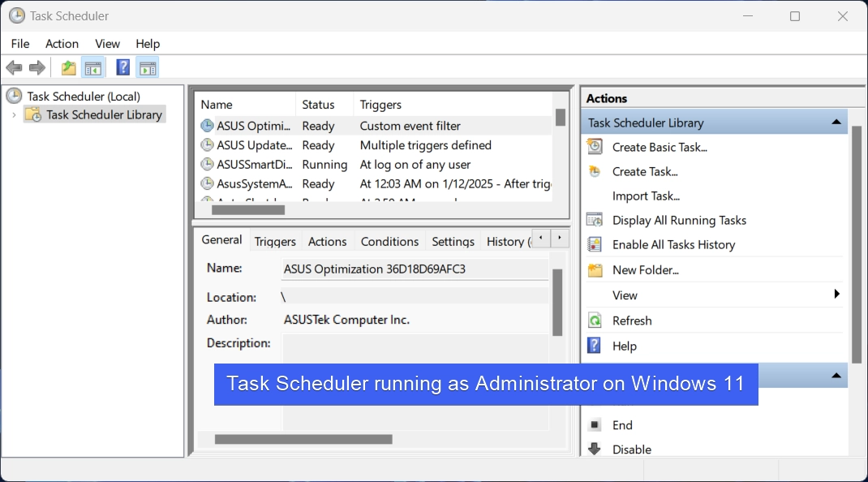Click the Disable down-arrow icon

(595, 449)
